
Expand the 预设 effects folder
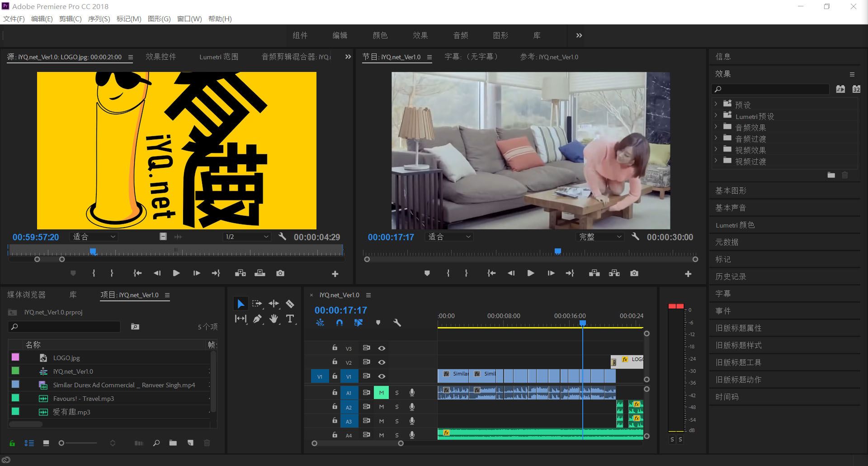click(716, 104)
